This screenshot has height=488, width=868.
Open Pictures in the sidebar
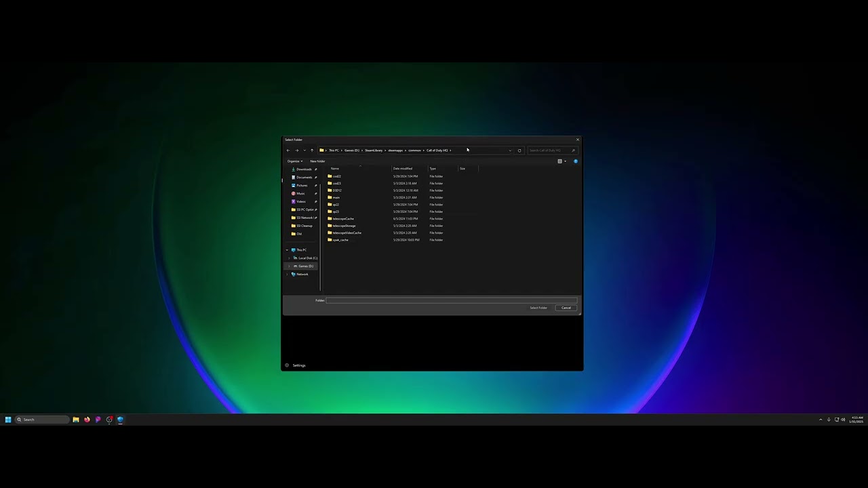tap(302, 186)
